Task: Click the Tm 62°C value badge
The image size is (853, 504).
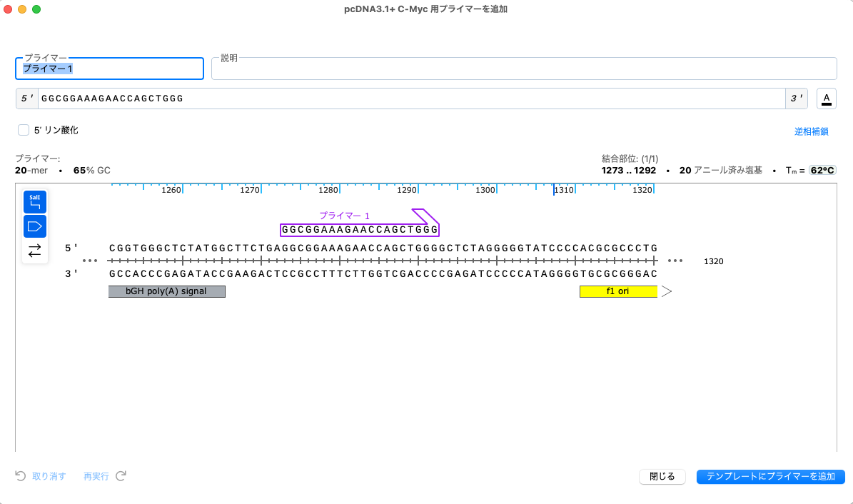Action: pos(822,170)
